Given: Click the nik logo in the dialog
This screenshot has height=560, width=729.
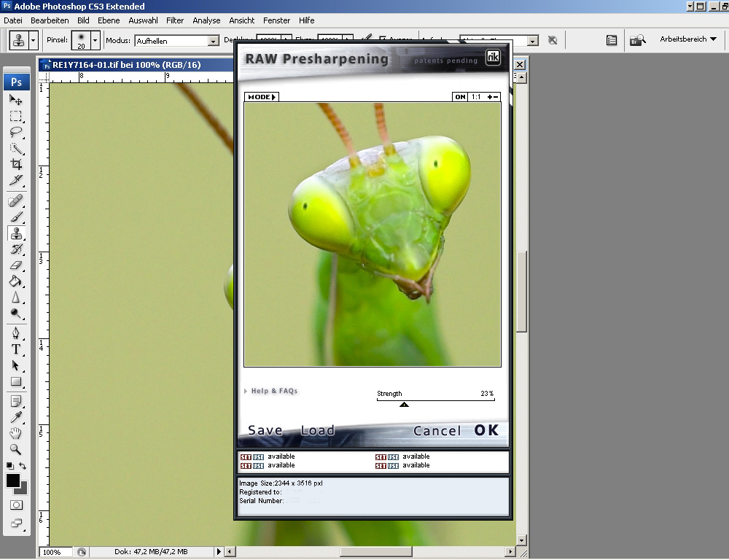Looking at the screenshot, I should click(x=493, y=58).
